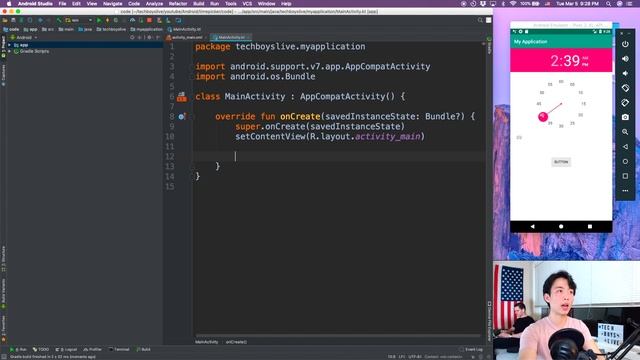This screenshot has height=360, width=640.
Task: Open the TODO tool window
Action: tap(40, 349)
